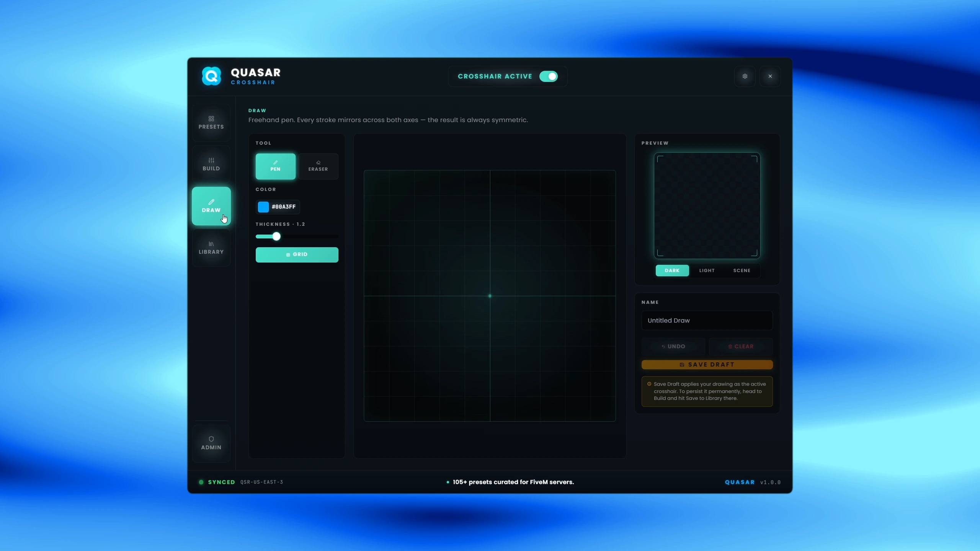This screenshot has height=551, width=980.
Task: Toggle the Grid overlay button
Action: pos(297,255)
